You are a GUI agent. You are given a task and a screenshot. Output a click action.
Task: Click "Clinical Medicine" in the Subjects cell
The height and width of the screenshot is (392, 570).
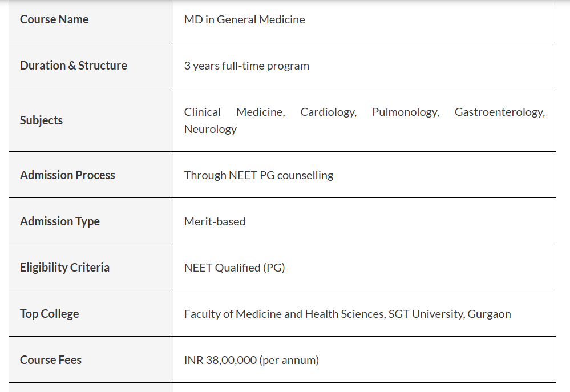tap(234, 112)
